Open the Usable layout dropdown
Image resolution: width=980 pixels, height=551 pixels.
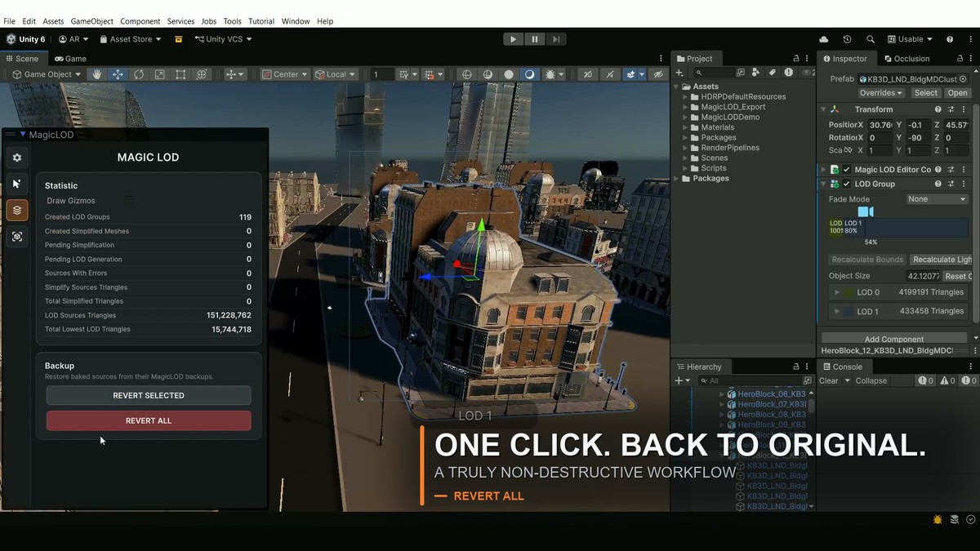click(x=911, y=39)
